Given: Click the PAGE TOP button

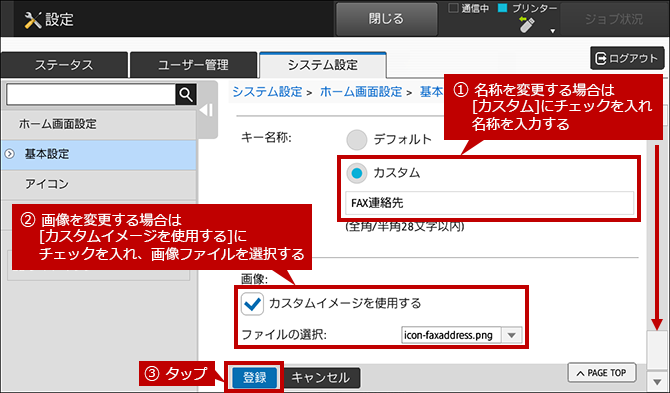Looking at the screenshot, I should 602,373.
